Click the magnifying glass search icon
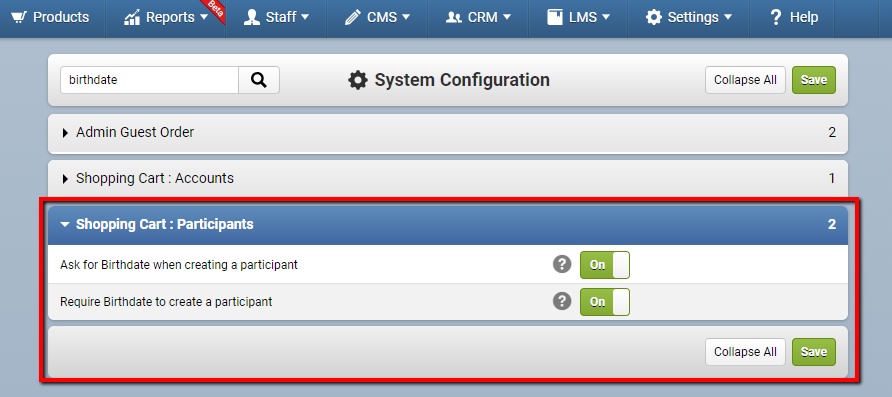Screen dimensions: 892x397 click(x=259, y=80)
